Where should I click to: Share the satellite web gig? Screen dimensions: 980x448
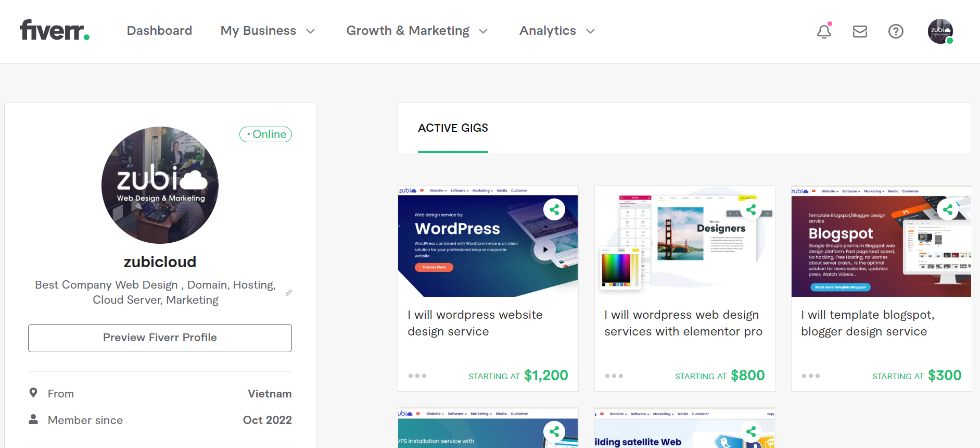(x=751, y=431)
